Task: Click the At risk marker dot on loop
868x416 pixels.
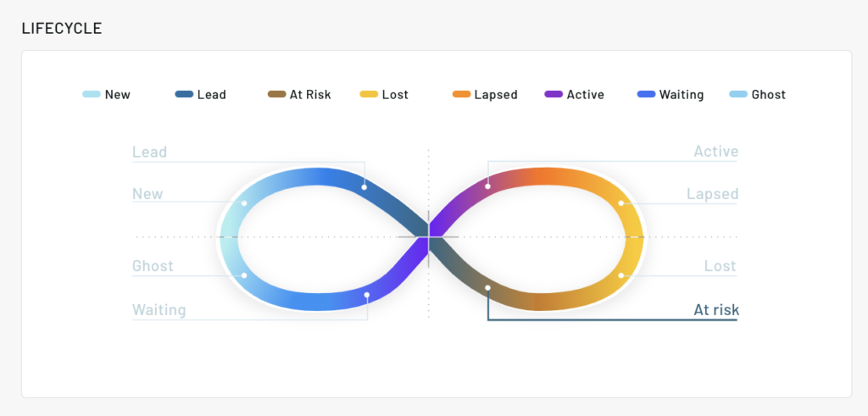Action: coord(488,288)
